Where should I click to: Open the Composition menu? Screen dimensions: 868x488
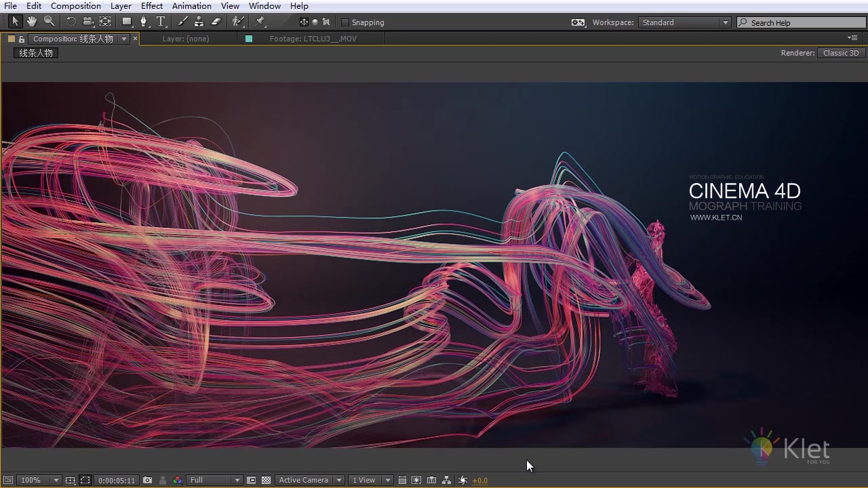76,5
